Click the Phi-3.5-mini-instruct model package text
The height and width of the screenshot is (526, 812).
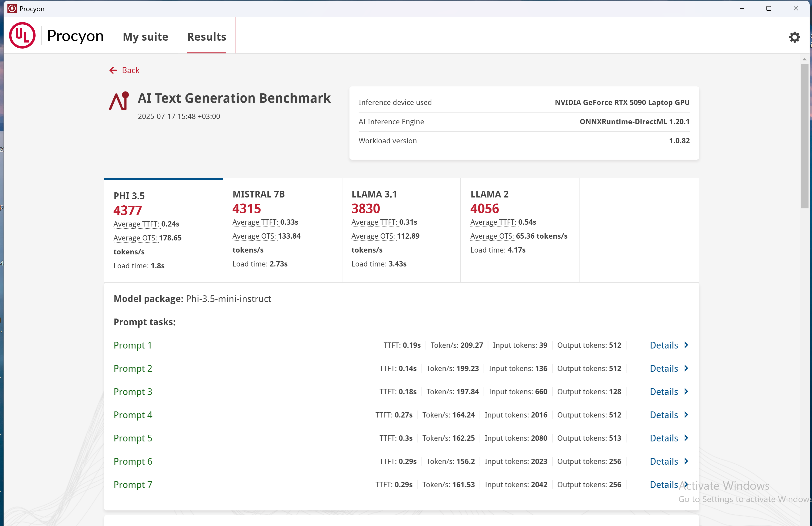(228, 299)
